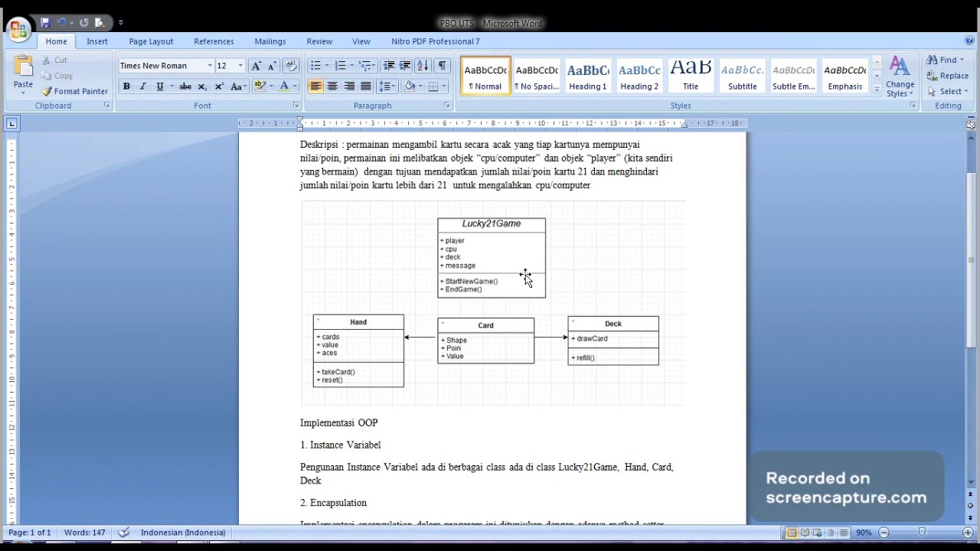
Task: Toggle superscript formatting
Action: pos(219,86)
